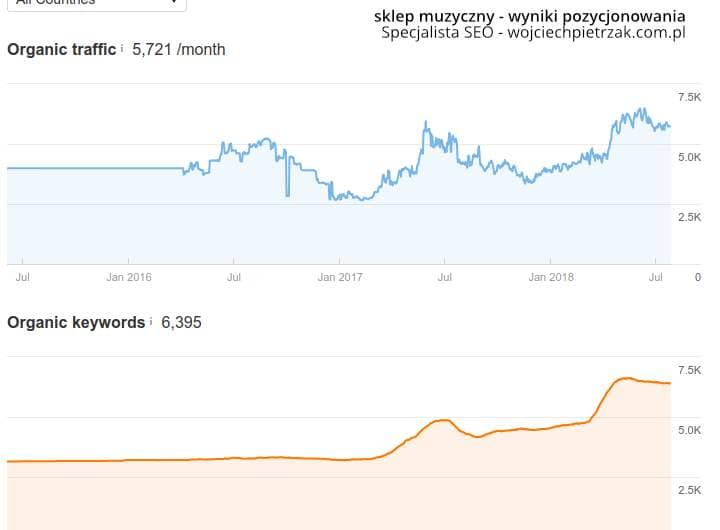Click the mid-2017 spike on traffic line

tap(426, 124)
